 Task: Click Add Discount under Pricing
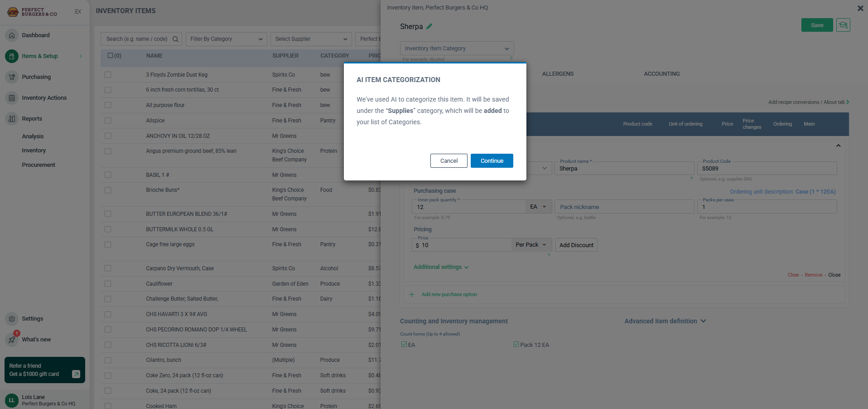(576, 245)
